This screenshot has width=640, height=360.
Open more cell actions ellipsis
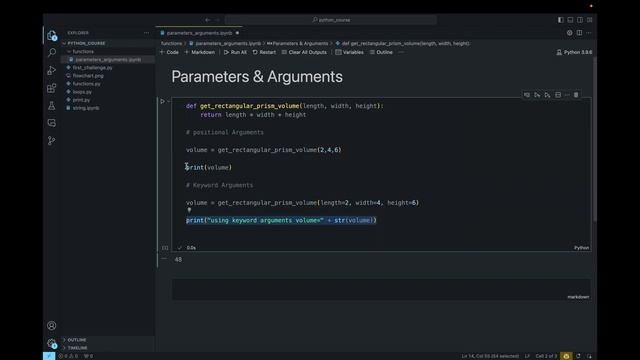[567, 95]
